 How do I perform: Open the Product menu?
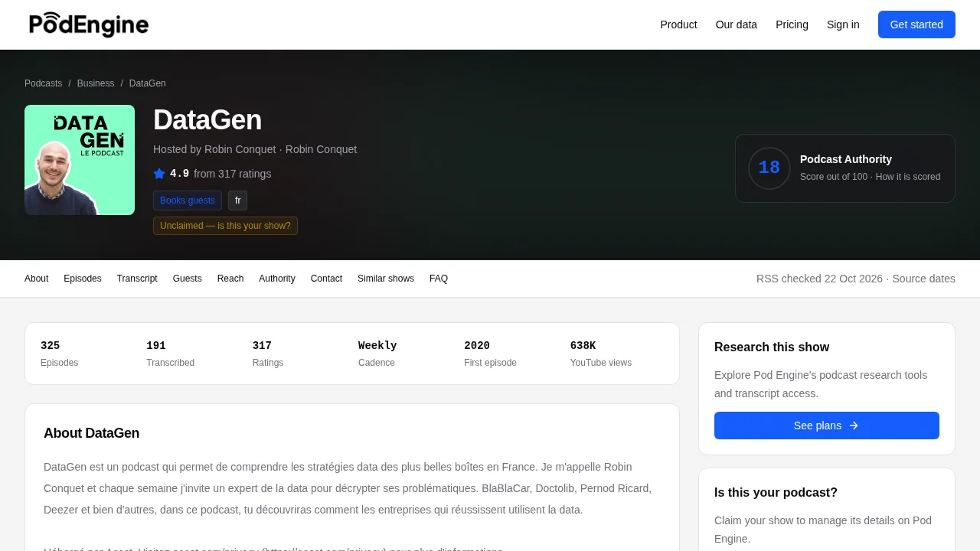click(678, 24)
